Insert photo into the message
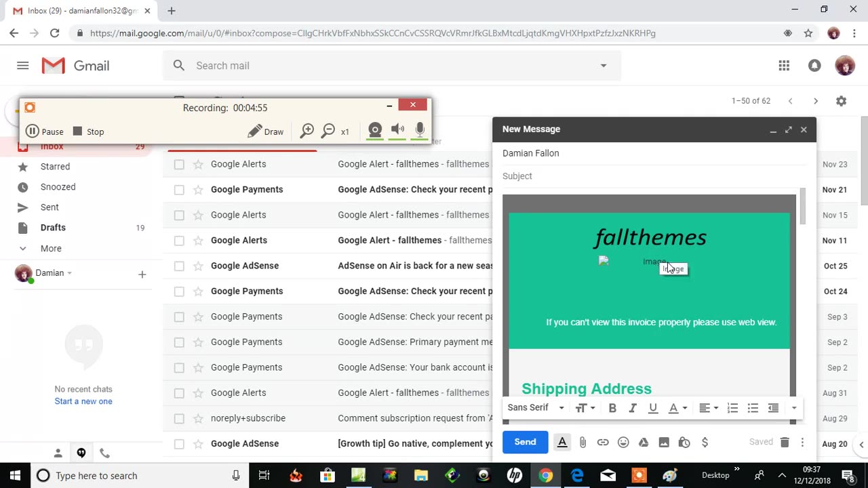The height and width of the screenshot is (488, 868). [x=664, y=443]
